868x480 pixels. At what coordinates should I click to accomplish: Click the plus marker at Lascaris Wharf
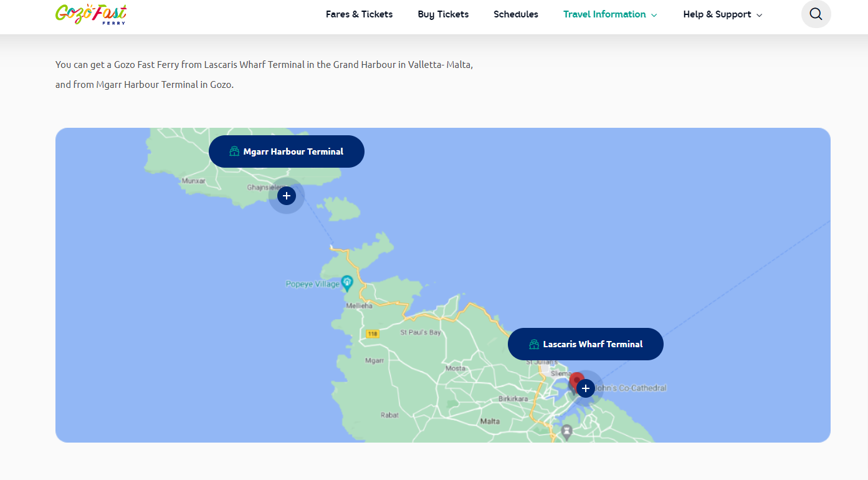click(585, 388)
